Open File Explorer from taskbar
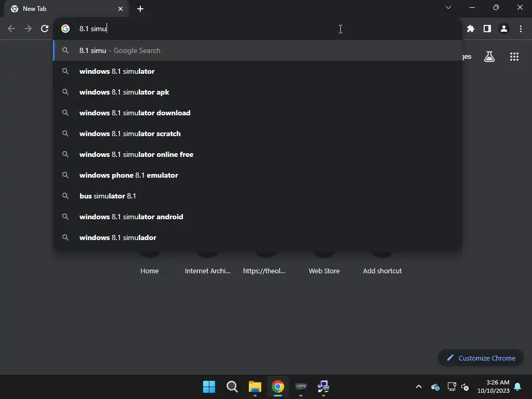This screenshot has width=532, height=399. (255, 387)
